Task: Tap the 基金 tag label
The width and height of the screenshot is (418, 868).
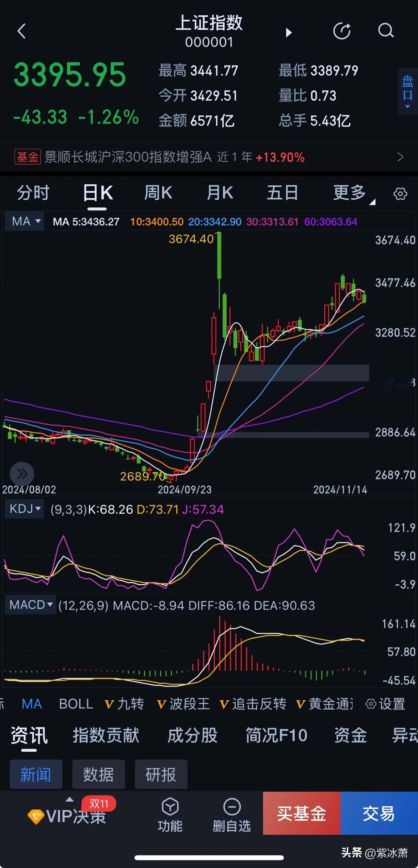Action: [x=28, y=157]
